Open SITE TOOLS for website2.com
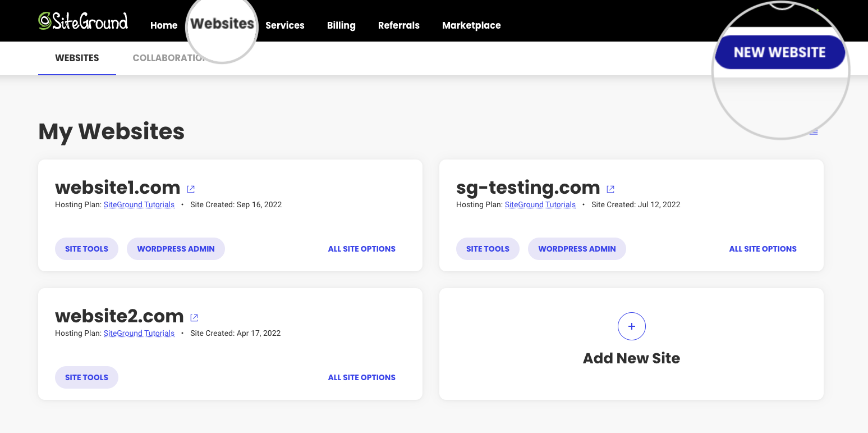Image resolution: width=868 pixels, height=433 pixels. (86, 377)
